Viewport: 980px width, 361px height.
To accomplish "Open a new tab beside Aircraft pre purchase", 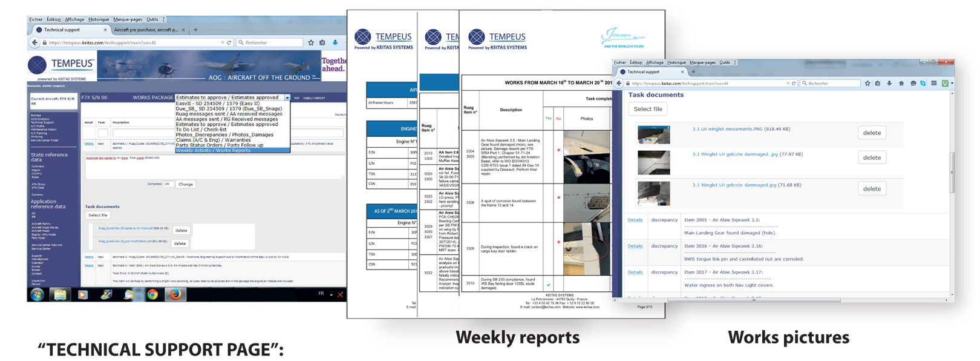I will pyautogui.click(x=195, y=30).
